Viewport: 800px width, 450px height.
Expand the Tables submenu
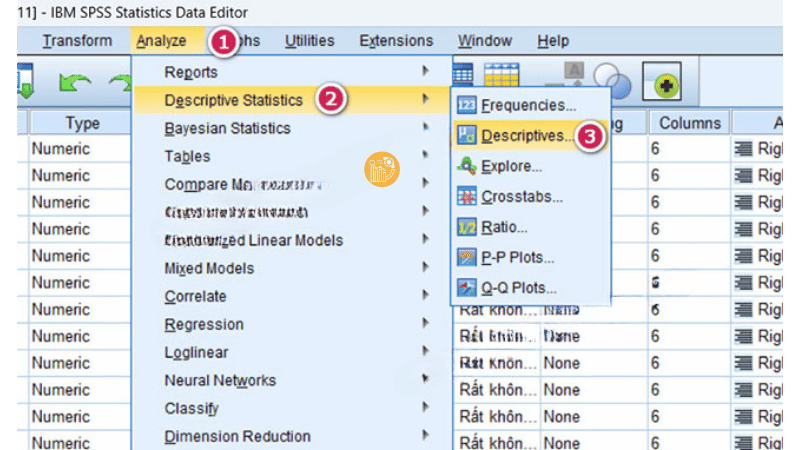[292, 156]
